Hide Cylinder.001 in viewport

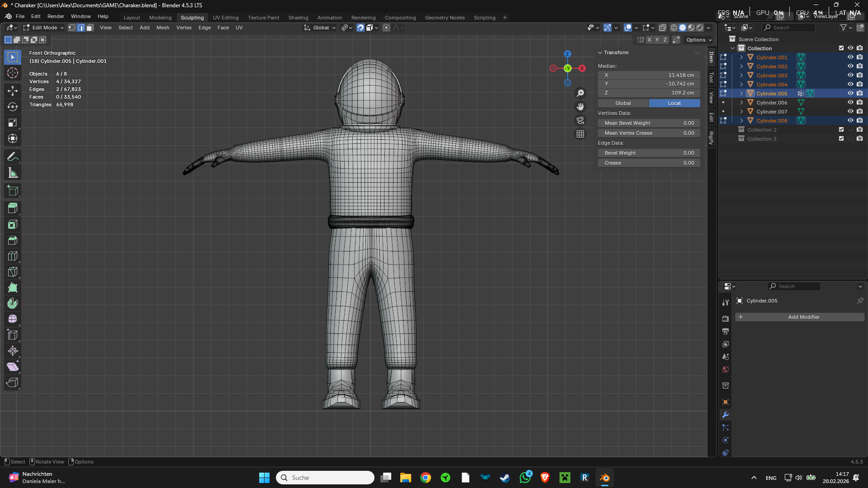click(x=850, y=57)
